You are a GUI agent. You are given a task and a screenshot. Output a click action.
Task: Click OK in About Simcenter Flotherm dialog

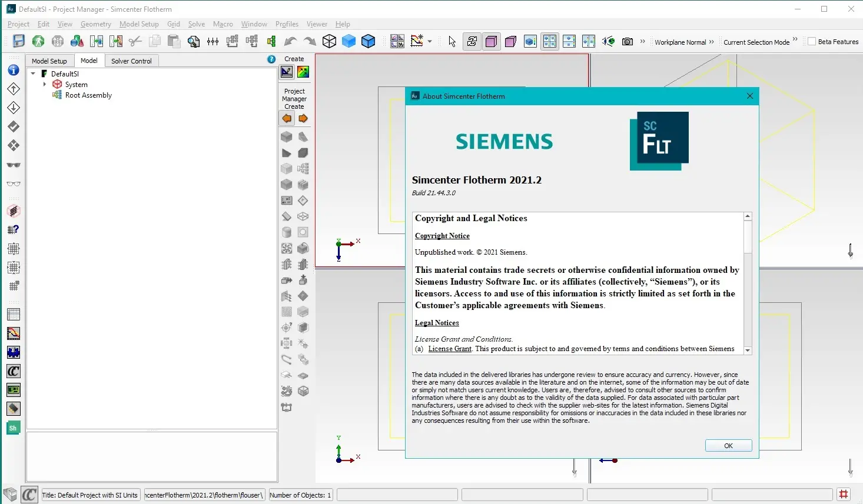tap(728, 446)
